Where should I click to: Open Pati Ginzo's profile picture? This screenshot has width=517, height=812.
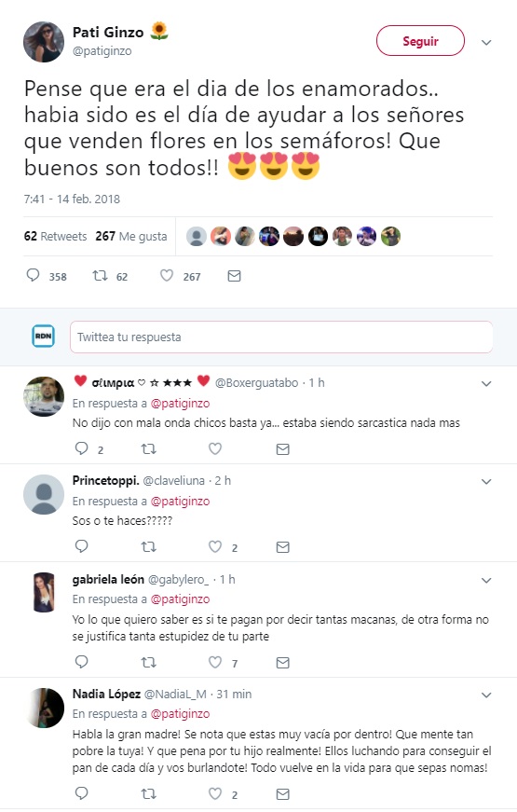pyautogui.click(x=44, y=42)
